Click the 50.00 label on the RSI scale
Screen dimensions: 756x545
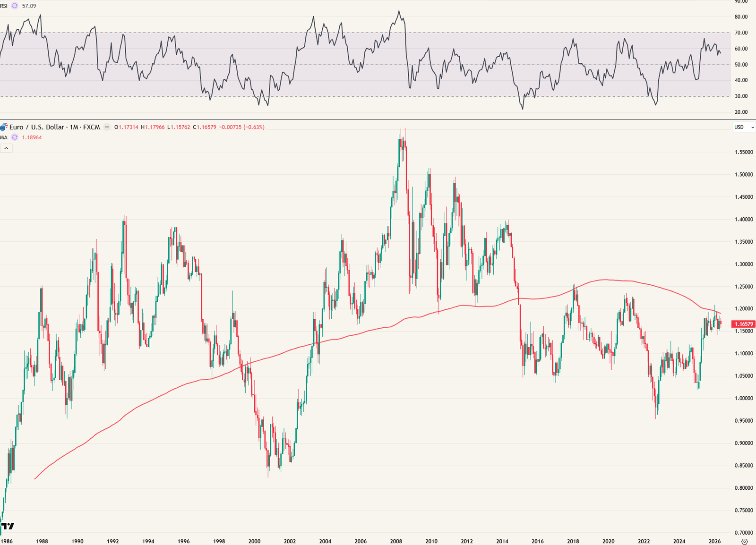pos(741,65)
